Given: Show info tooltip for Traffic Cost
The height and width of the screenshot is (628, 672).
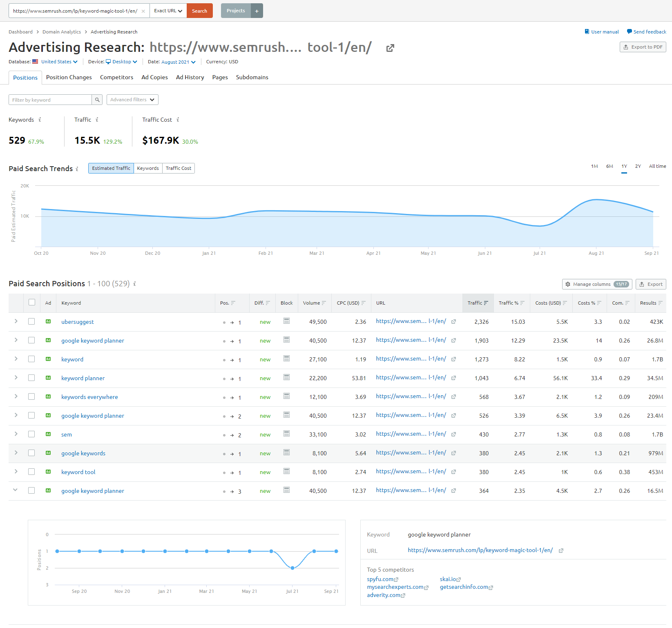Looking at the screenshot, I should (178, 120).
